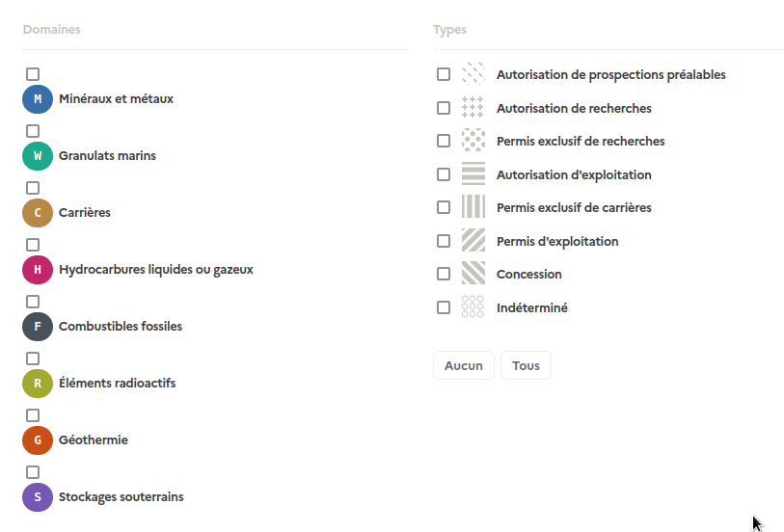Click the horizontal-stripes icon for Autorisation d'exploitation
784x532 pixels.
pyautogui.click(x=473, y=173)
